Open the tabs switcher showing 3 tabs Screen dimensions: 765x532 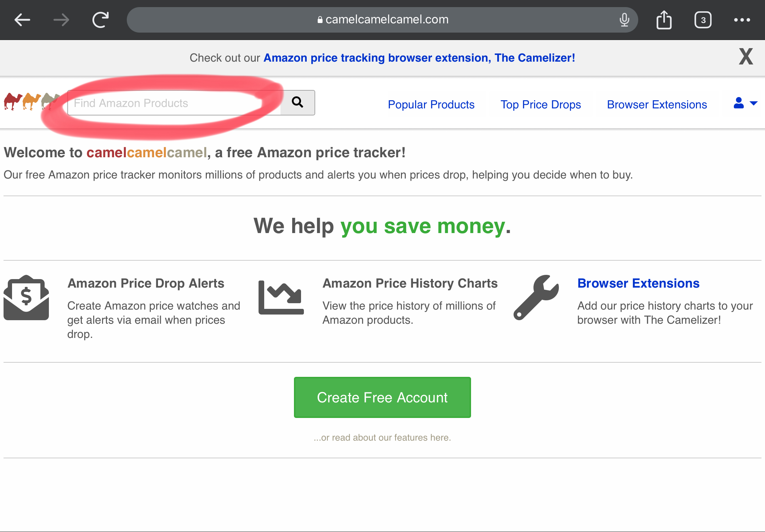[x=703, y=20]
